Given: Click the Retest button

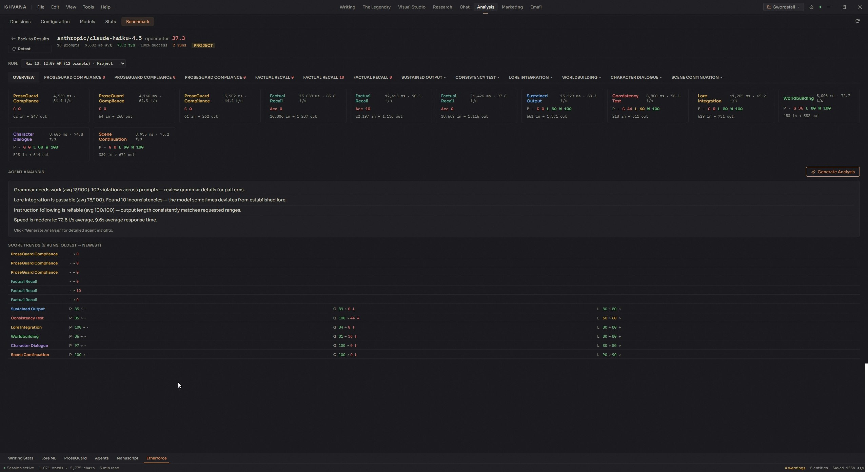Looking at the screenshot, I should pyautogui.click(x=30, y=49).
